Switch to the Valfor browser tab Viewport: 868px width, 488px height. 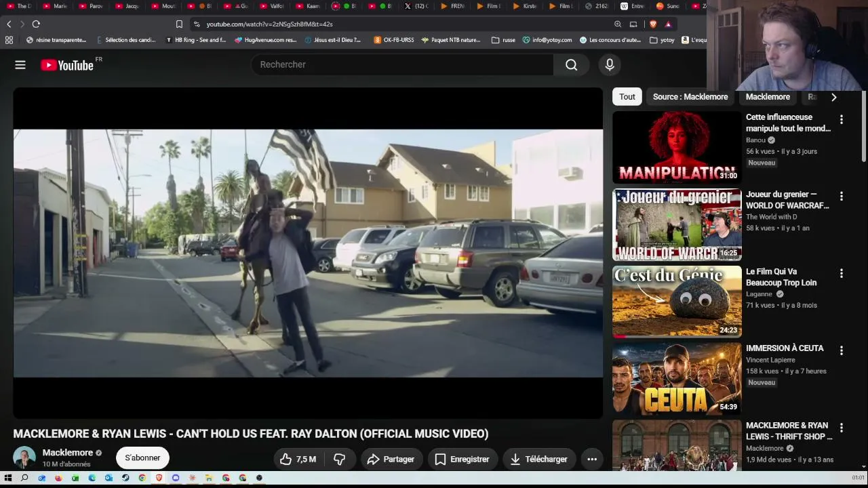271,6
